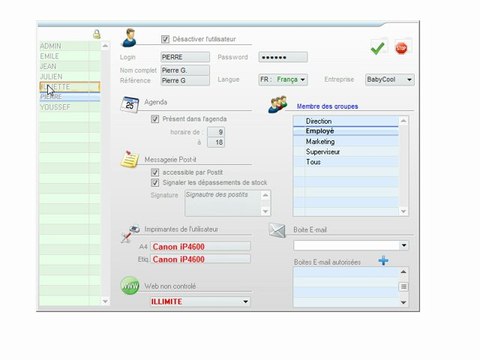Viewport: 480px width, 360px height.
Task: Toggle Signaler les dépassements de stock checkbox
Action: [155, 183]
